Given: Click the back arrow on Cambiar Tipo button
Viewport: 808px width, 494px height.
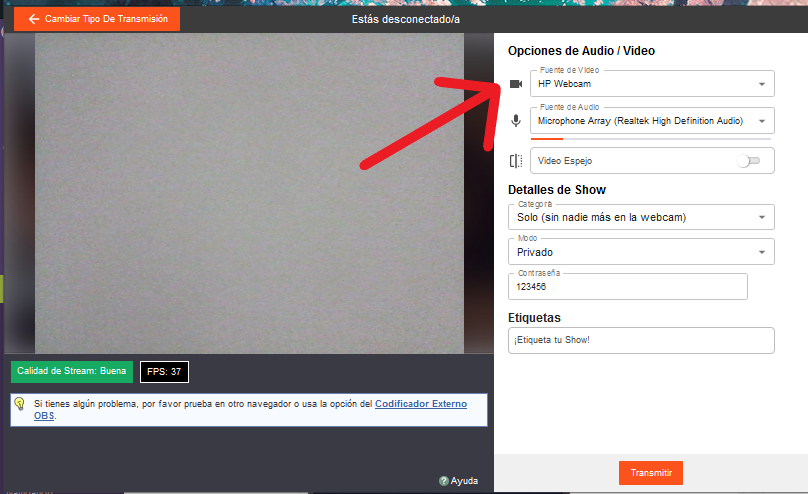Looking at the screenshot, I should 34,19.
